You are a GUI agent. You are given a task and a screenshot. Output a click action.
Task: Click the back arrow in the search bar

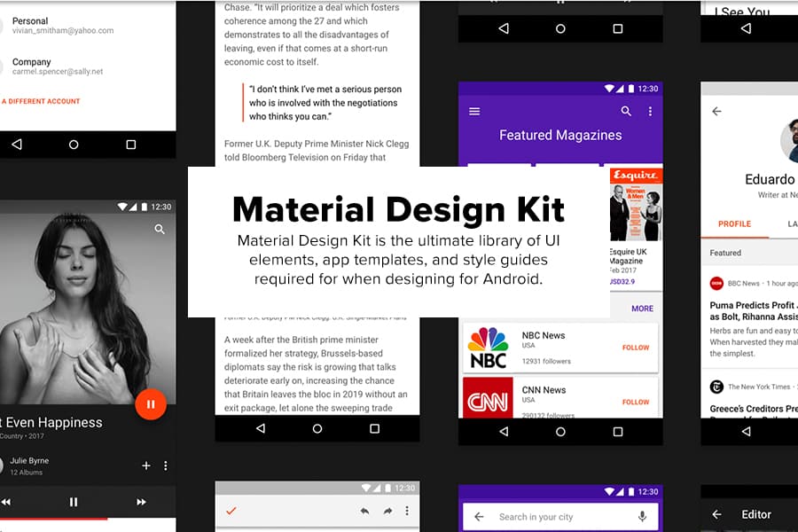click(479, 517)
